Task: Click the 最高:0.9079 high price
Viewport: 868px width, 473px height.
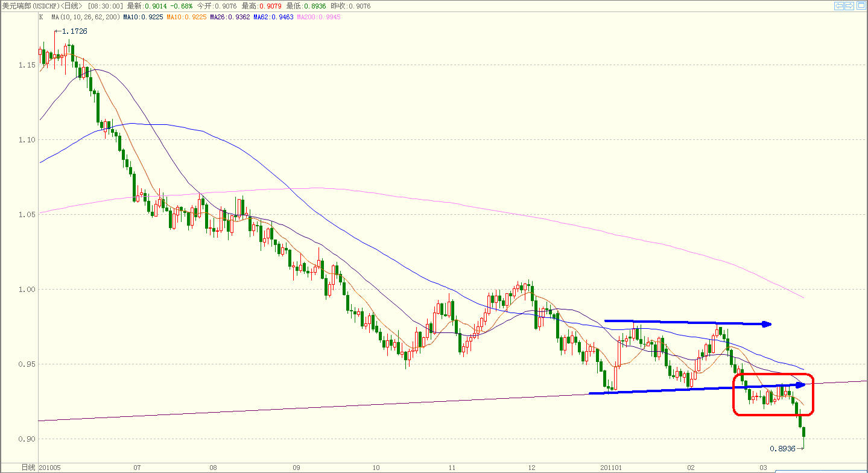Action: point(262,6)
